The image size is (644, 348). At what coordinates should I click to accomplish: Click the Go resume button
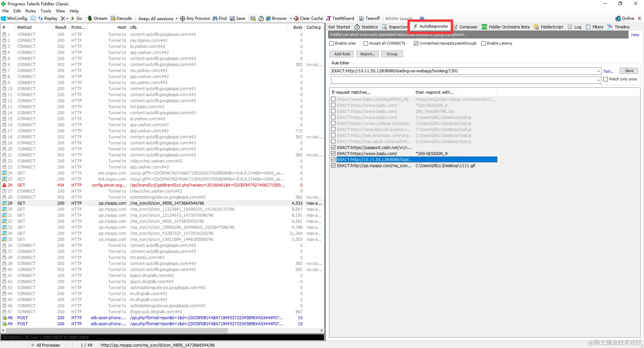point(77,18)
